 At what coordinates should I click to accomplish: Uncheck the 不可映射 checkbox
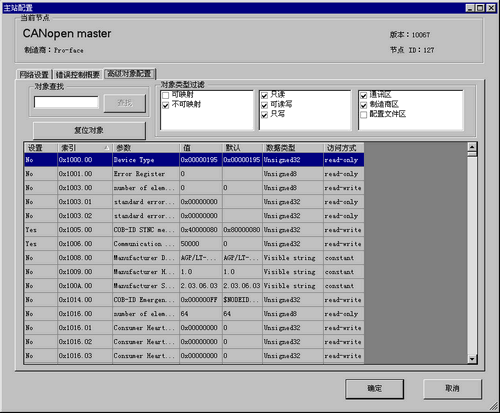point(165,105)
